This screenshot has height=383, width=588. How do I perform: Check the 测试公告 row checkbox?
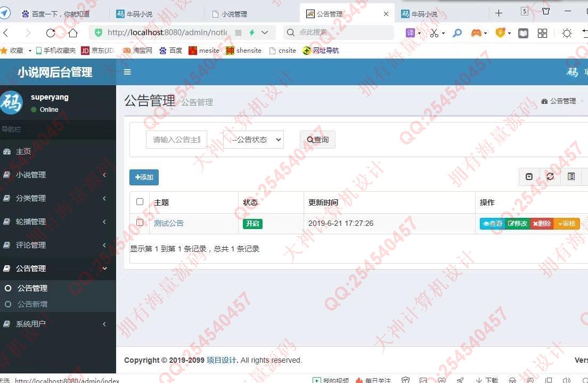click(140, 223)
